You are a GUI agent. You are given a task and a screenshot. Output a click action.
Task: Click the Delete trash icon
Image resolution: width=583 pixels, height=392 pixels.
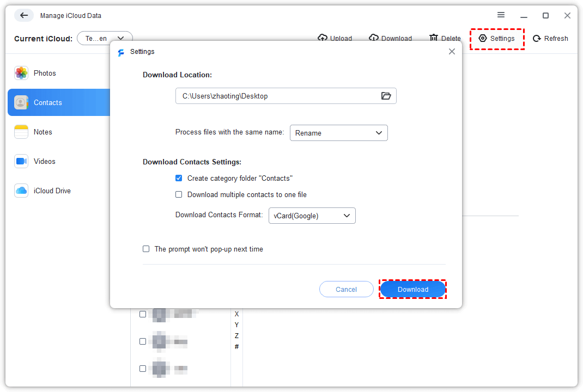tap(433, 38)
